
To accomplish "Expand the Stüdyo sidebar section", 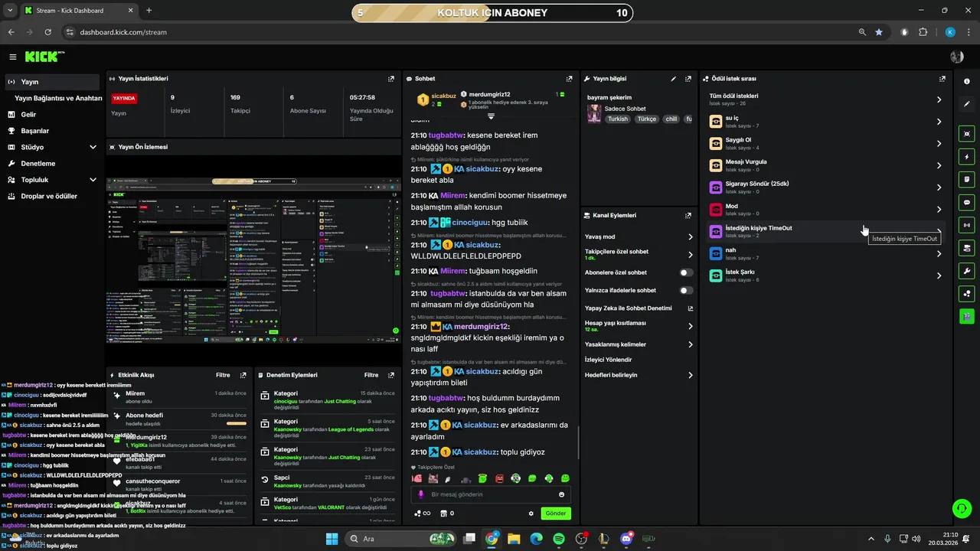I will click(93, 147).
